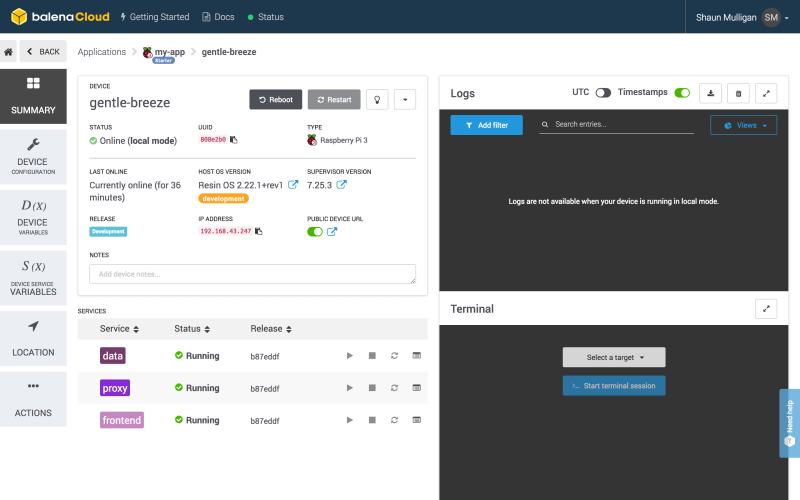Open the Shaun Mulligan user menu
800x500 pixels.
click(742, 17)
